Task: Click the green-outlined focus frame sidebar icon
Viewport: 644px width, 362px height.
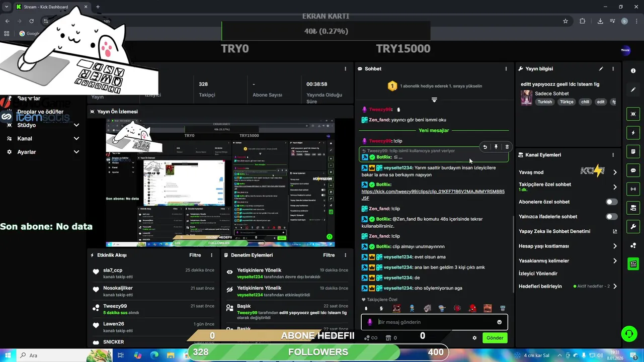Action: pos(633,114)
